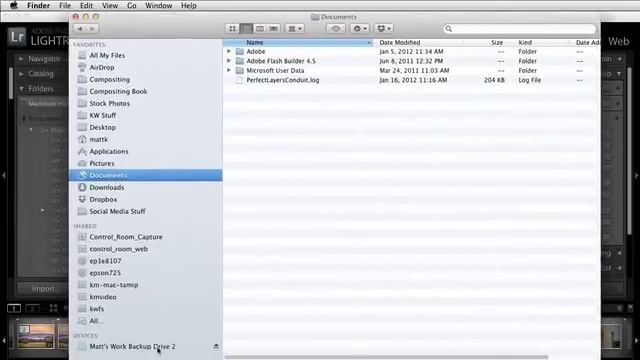Open the Go menu
Screen dimensions: 640x360
click(x=131, y=6)
